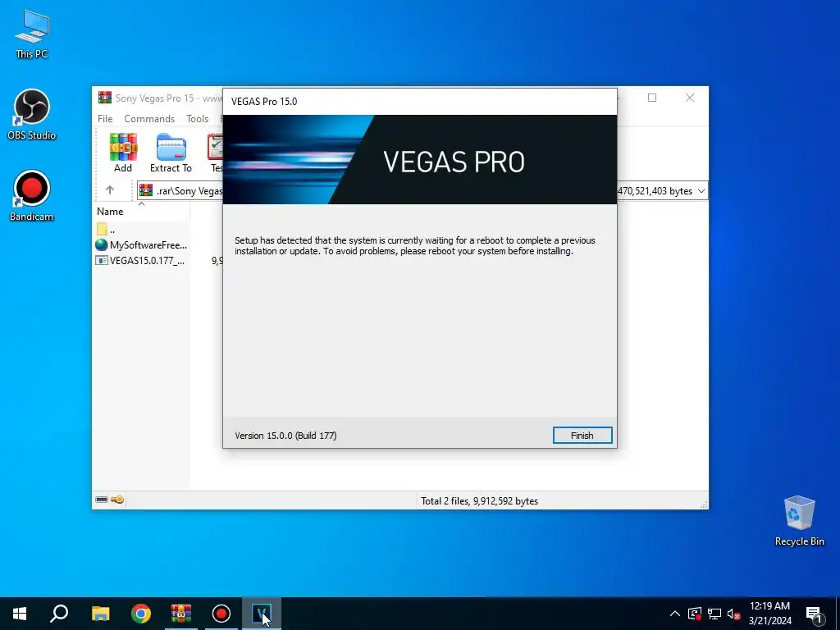
Task: Open Windows Start menu
Action: (20, 614)
